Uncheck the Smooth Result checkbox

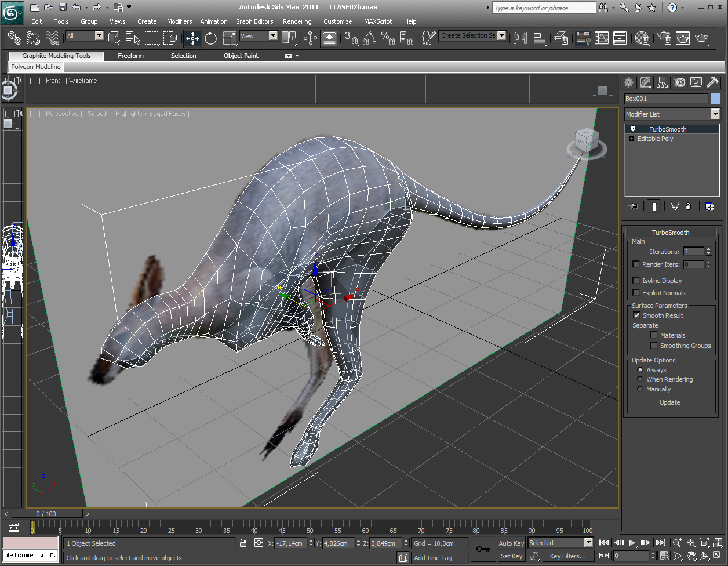coord(636,315)
